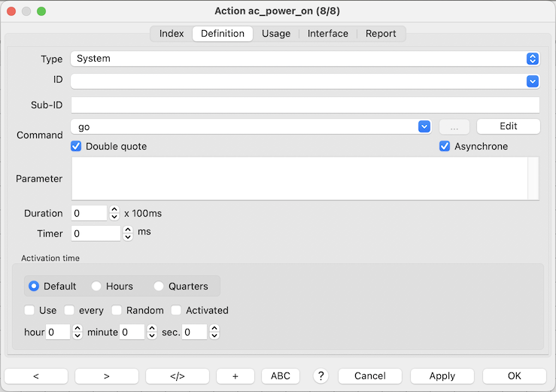Open the XML '</>' editor button
Image resolution: width=556 pixels, height=392 pixels.
pyautogui.click(x=177, y=376)
